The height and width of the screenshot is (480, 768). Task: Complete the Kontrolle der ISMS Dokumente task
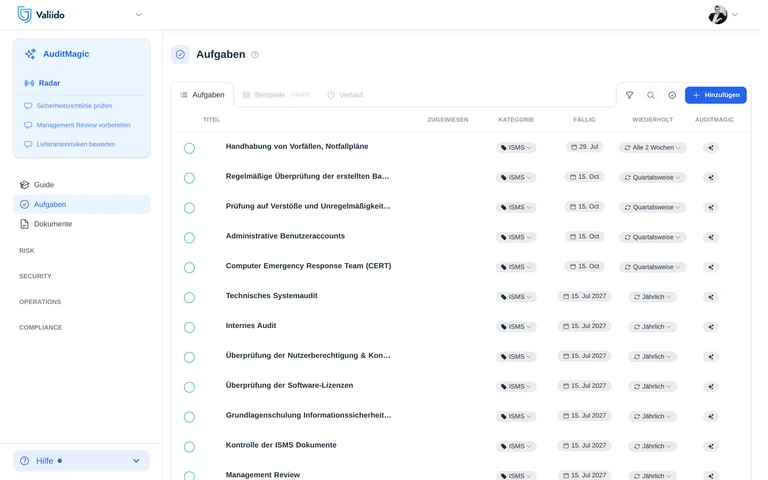[189, 447]
